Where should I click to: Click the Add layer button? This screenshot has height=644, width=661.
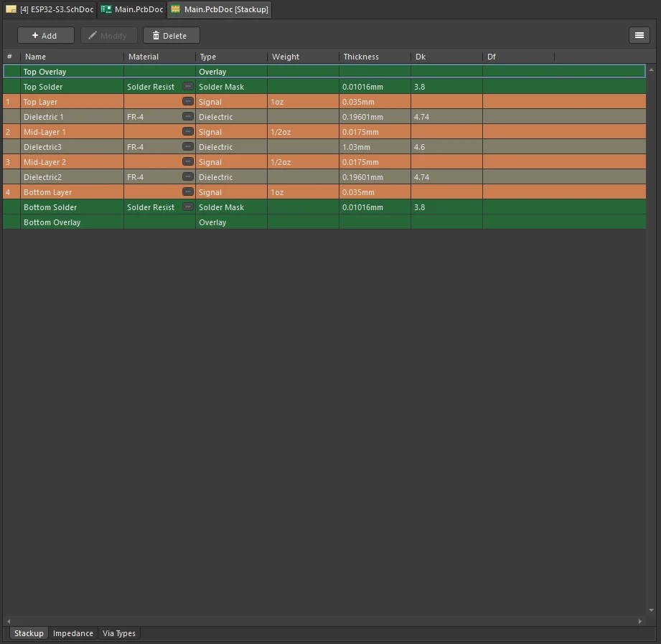[x=45, y=36]
